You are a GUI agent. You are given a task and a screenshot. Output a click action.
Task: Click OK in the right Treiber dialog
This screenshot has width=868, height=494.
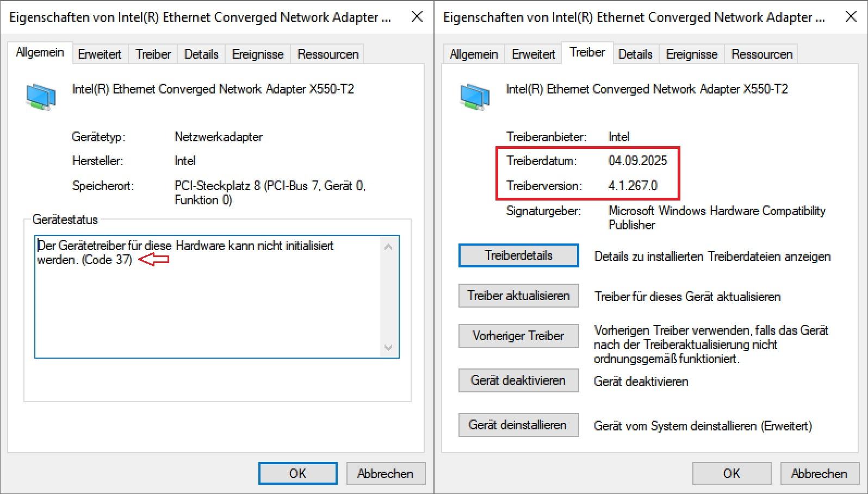(731, 473)
